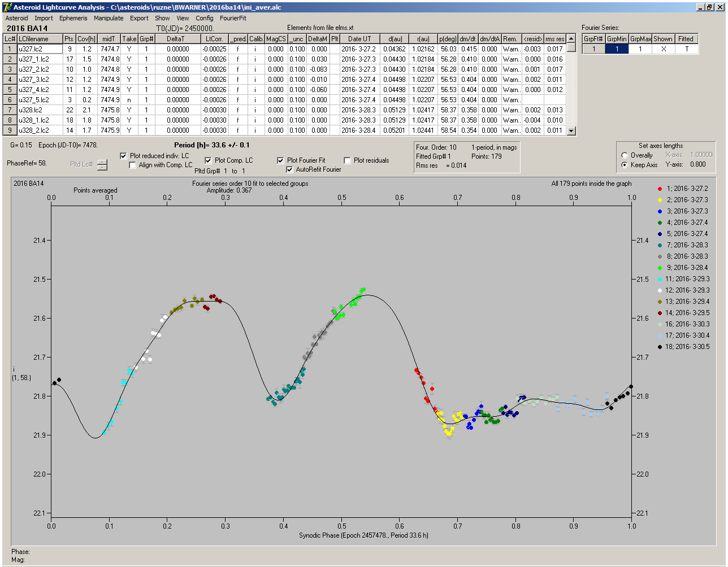This screenshot has width=728, height=567.
Task: Open the View menu
Action: [183, 18]
